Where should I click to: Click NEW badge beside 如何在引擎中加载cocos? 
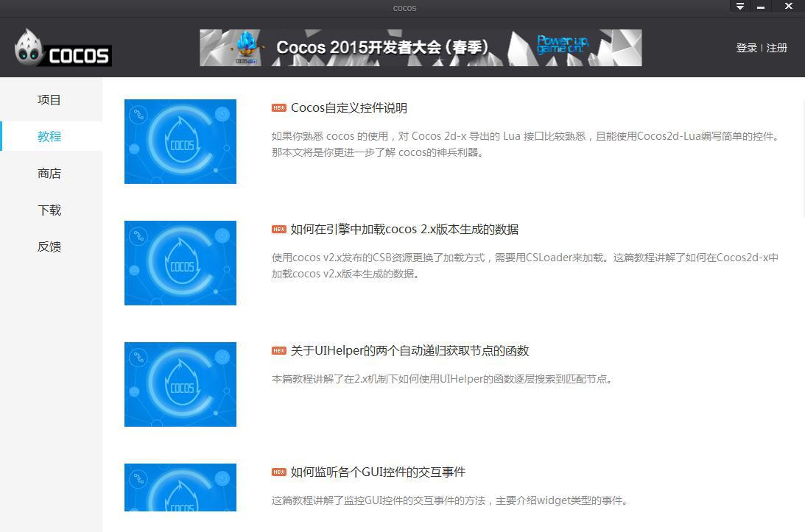pyautogui.click(x=279, y=230)
